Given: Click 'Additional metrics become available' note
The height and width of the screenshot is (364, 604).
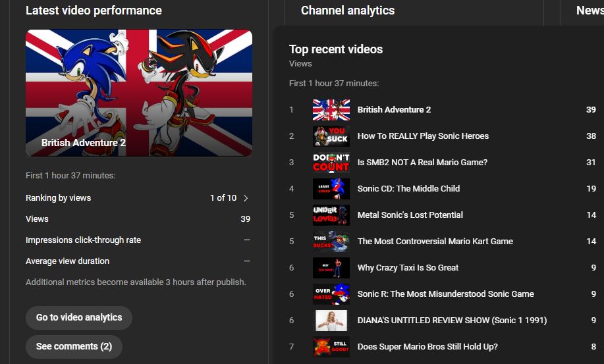Looking at the screenshot, I should coord(136,282).
